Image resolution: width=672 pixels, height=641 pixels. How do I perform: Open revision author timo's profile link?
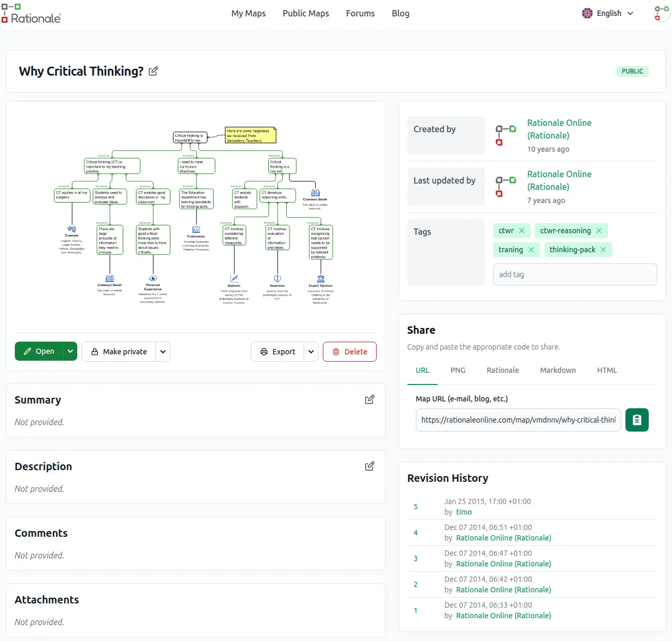pos(464,512)
